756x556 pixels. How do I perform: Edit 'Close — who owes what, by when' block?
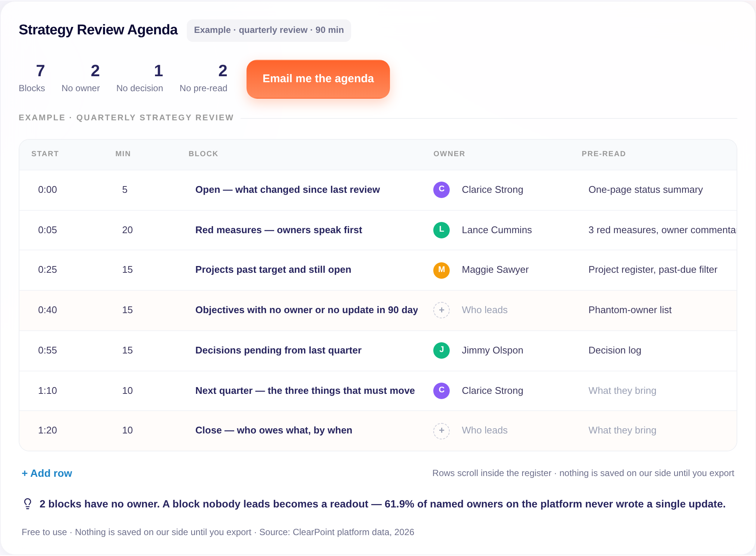click(x=274, y=430)
